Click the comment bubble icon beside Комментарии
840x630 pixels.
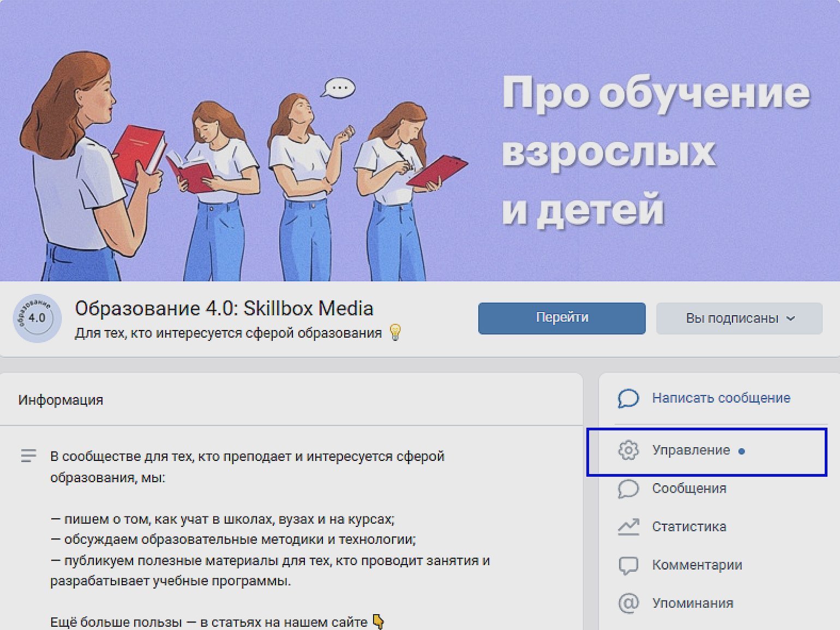click(628, 566)
